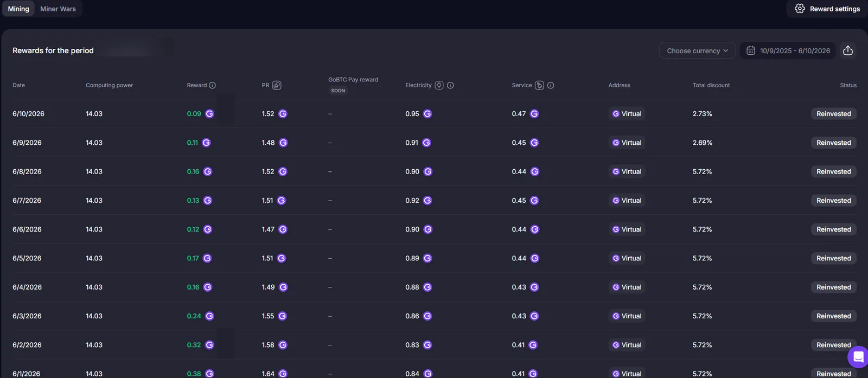Click total discount 2.73%
868x378 pixels.
click(x=703, y=114)
